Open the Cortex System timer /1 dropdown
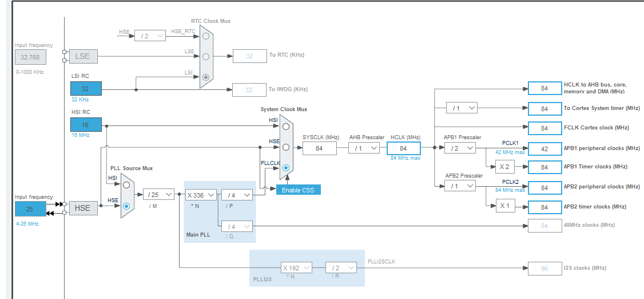 point(462,108)
